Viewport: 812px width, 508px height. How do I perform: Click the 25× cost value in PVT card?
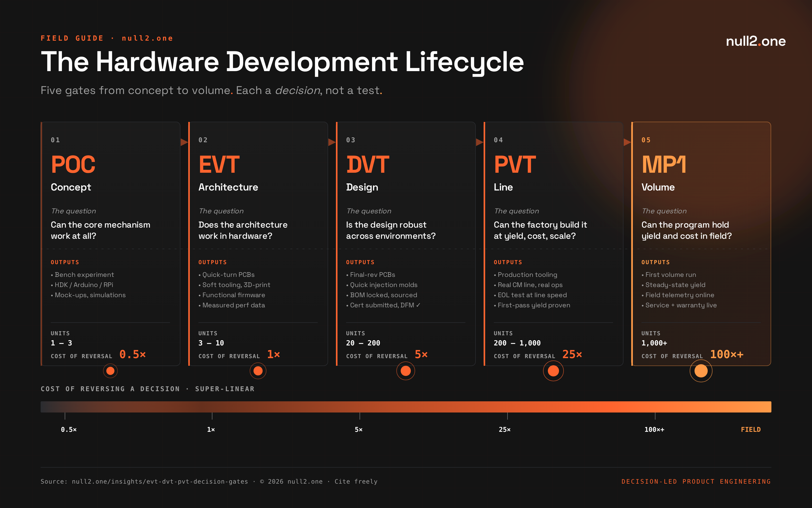tap(572, 355)
